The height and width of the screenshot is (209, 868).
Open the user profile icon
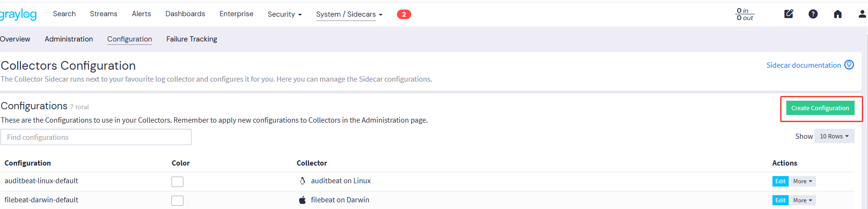(862, 14)
